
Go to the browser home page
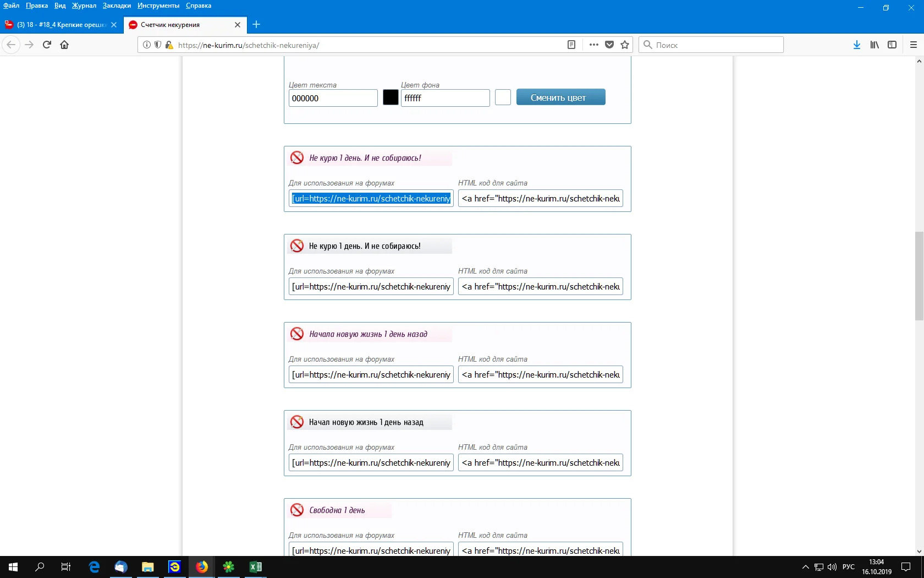coord(64,45)
